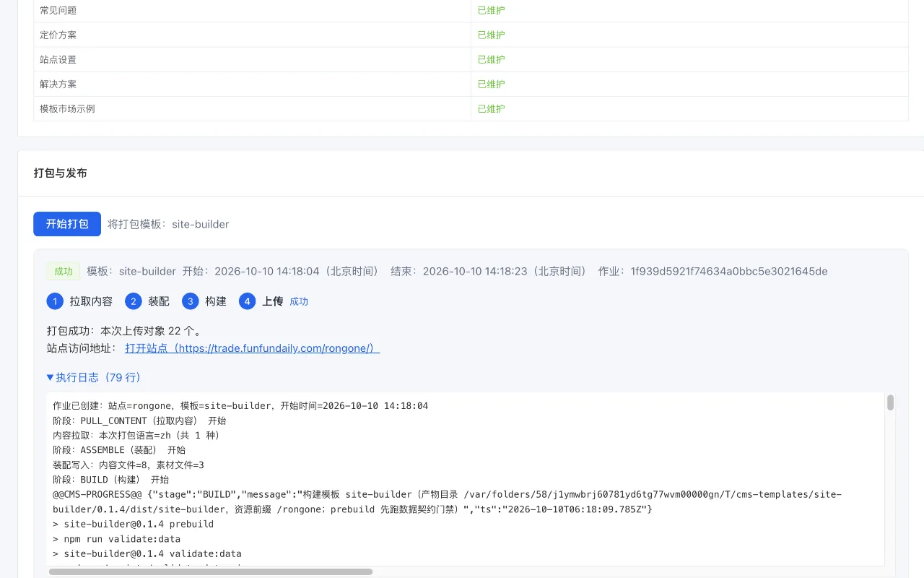This screenshot has width=924, height=578.
Task: Click the 阶段：BUILD（构建）开始 log line
Action: click(110, 480)
